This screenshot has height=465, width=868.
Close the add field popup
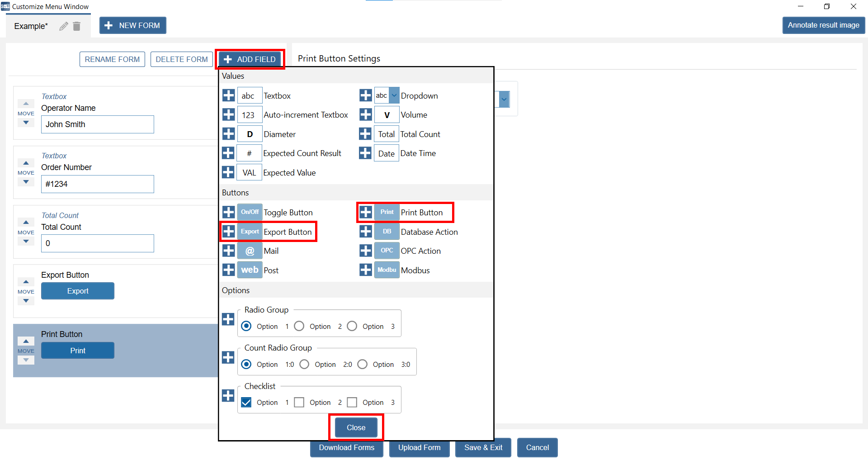[356, 427]
